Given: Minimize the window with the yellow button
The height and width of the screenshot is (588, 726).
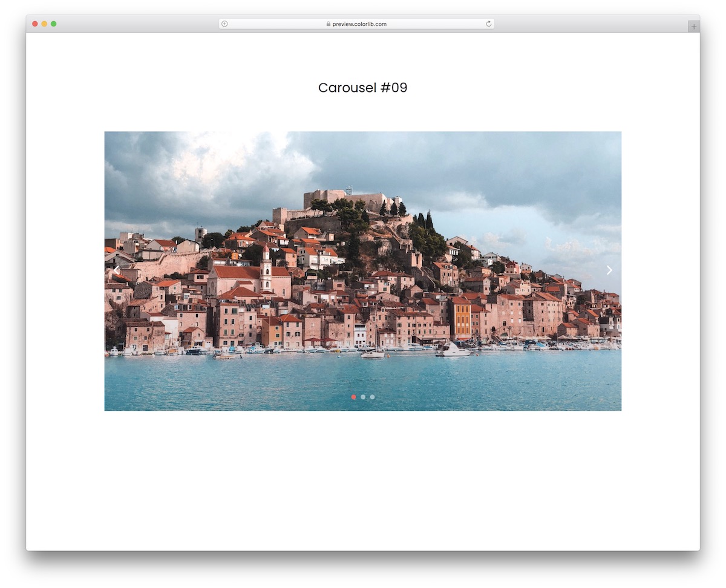Looking at the screenshot, I should pyautogui.click(x=44, y=24).
